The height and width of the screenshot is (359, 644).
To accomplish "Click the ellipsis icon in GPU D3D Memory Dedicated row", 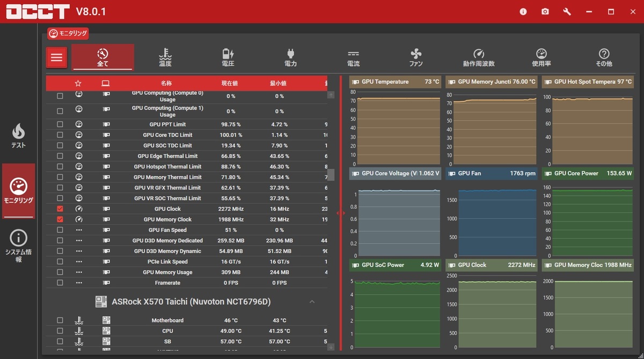I will point(79,240).
